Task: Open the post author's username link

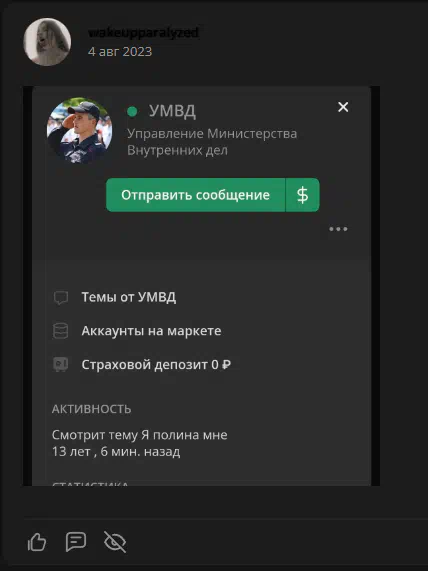Action: tap(144, 32)
